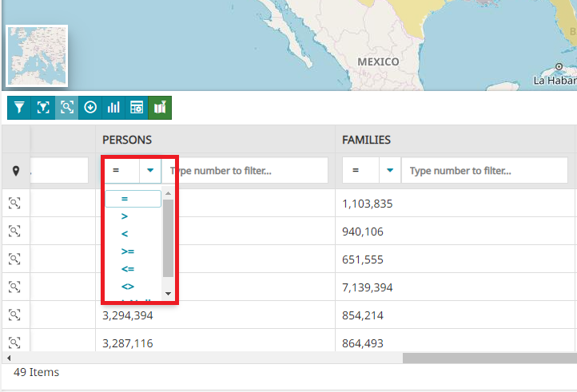Click the FAMILIES number filter input
The height and width of the screenshot is (392, 577).
(484, 171)
